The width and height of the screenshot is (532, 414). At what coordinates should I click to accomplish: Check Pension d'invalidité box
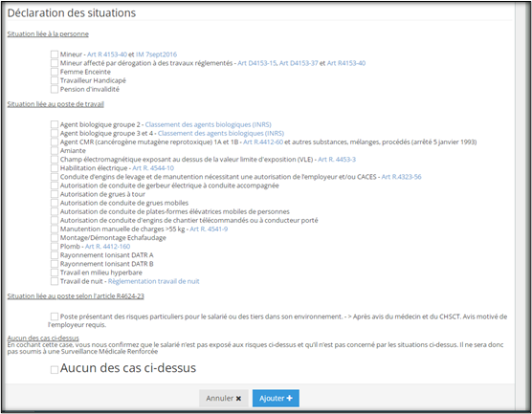tap(55, 89)
